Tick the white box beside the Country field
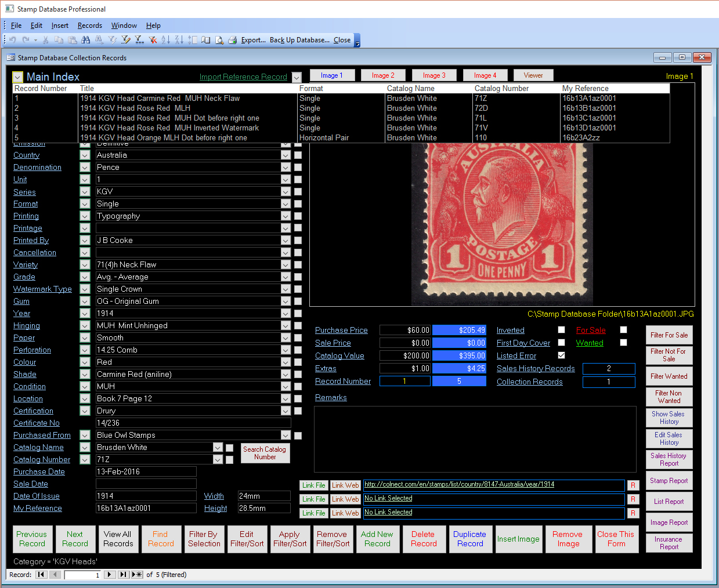The image size is (719, 588). [x=298, y=155]
